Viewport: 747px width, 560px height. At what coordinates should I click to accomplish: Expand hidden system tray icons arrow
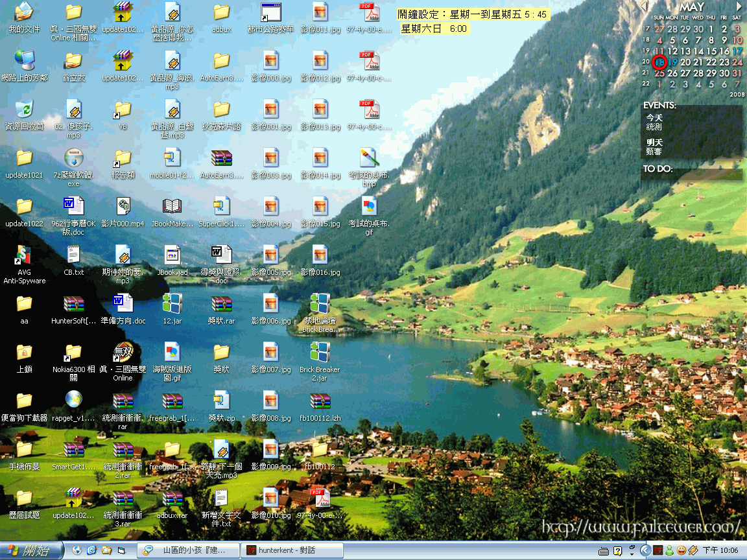click(x=645, y=550)
